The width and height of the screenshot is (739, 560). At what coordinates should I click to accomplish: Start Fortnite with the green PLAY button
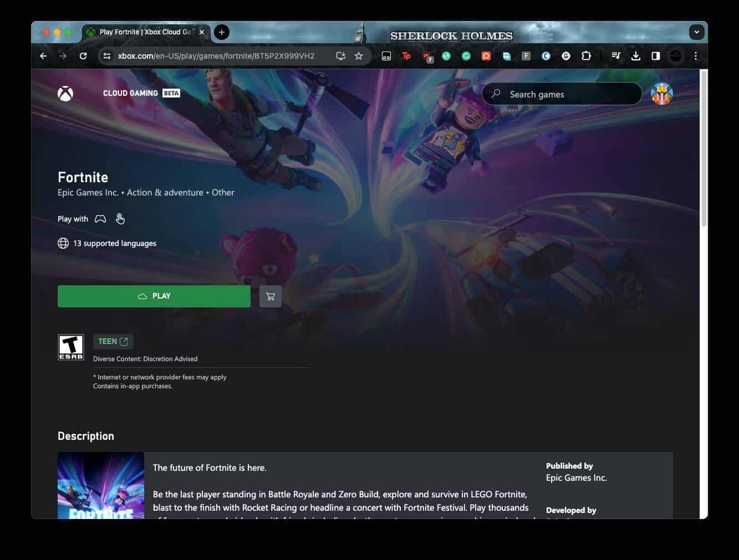[154, 296]
